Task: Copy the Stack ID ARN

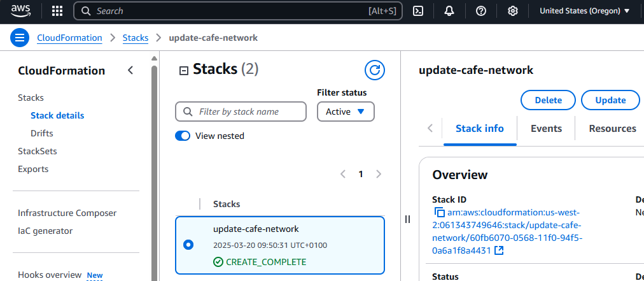Action: pyautogui.click(x=439, y=213)
